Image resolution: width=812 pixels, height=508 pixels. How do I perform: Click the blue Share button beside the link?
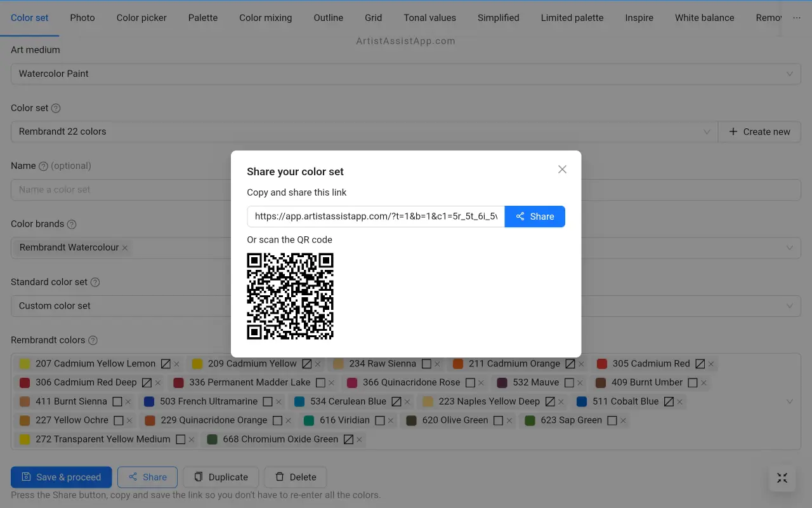pos(535,217)
